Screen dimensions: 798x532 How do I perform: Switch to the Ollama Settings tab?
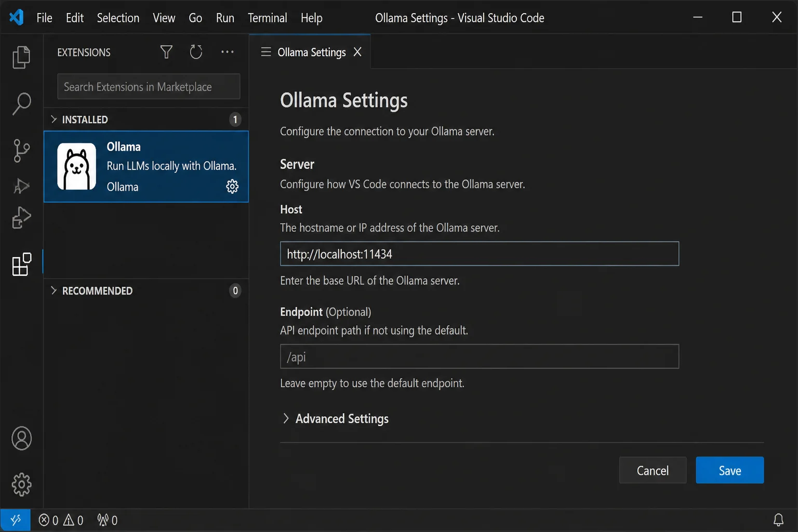coord(311,52)
